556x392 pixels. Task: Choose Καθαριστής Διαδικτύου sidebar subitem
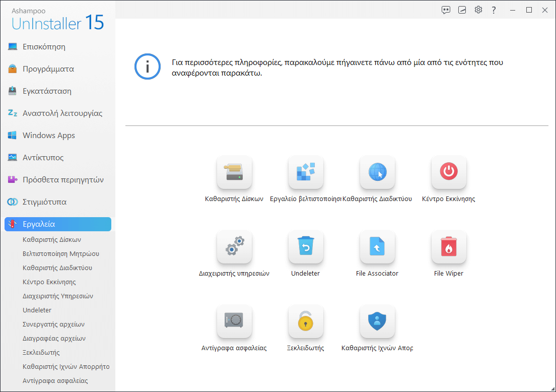[57, 268]
